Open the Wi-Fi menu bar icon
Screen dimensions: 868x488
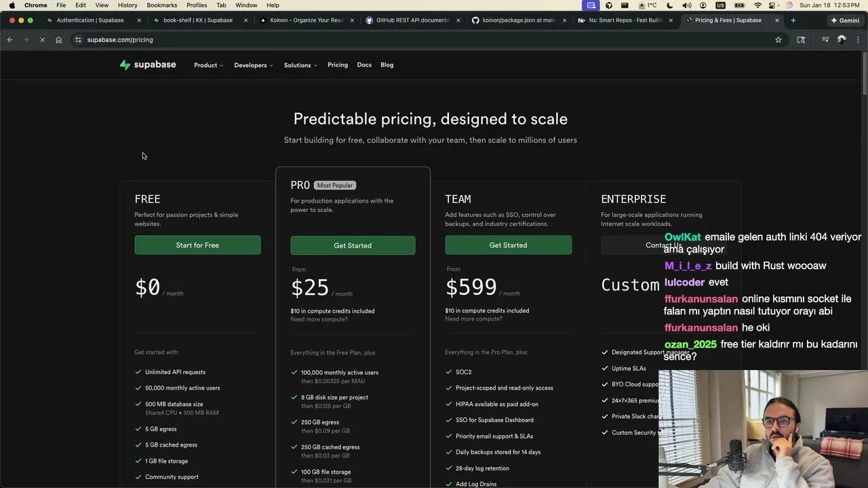(x=757, y=5)
